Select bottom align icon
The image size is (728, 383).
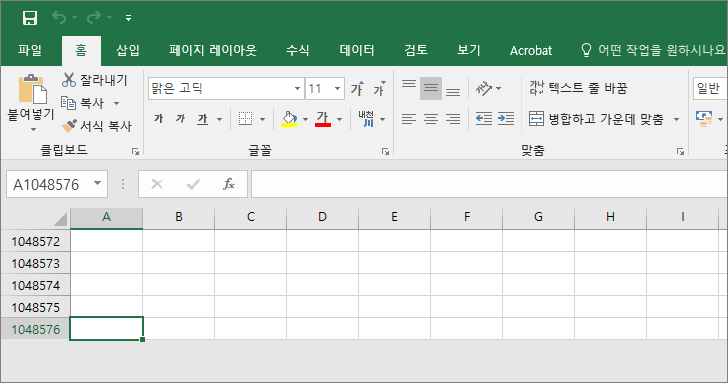453,92
